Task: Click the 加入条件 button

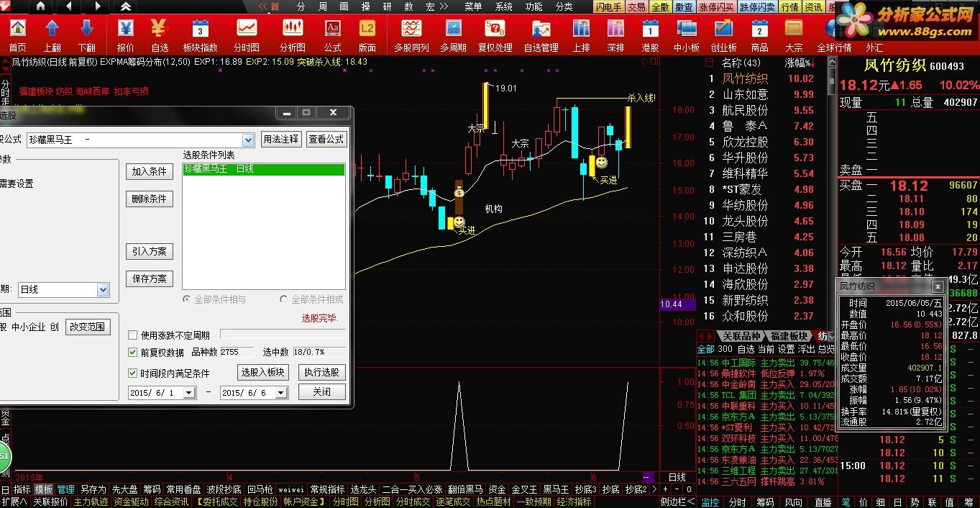Action: [150, 171]
